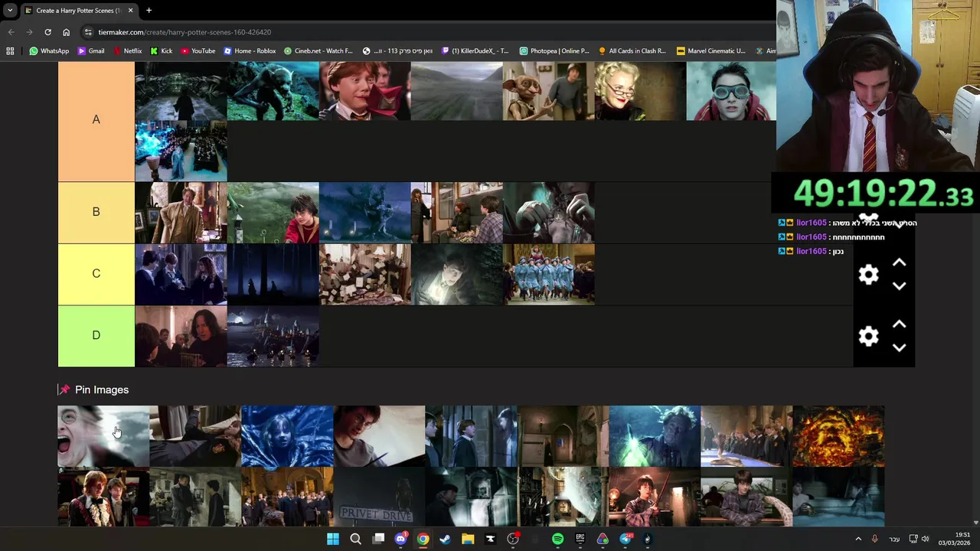This screenshot has height=551, width=980.
Task: Open Task View in the taskbar
Action: point(378,539)
